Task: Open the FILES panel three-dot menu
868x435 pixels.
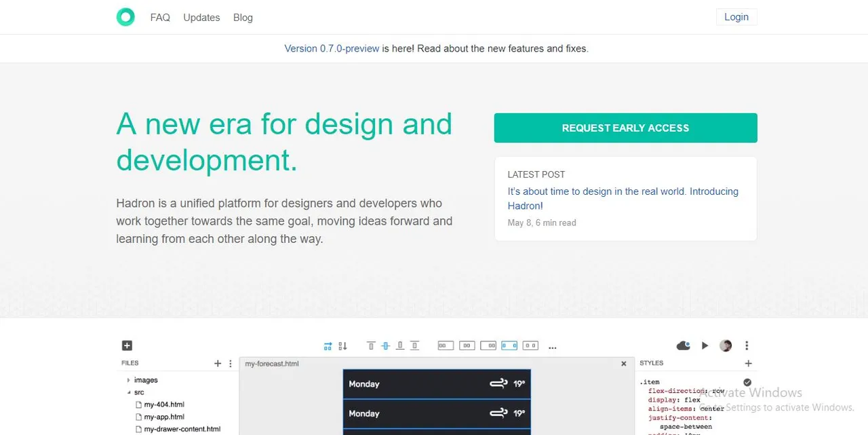Action: [x=230, y=363]
